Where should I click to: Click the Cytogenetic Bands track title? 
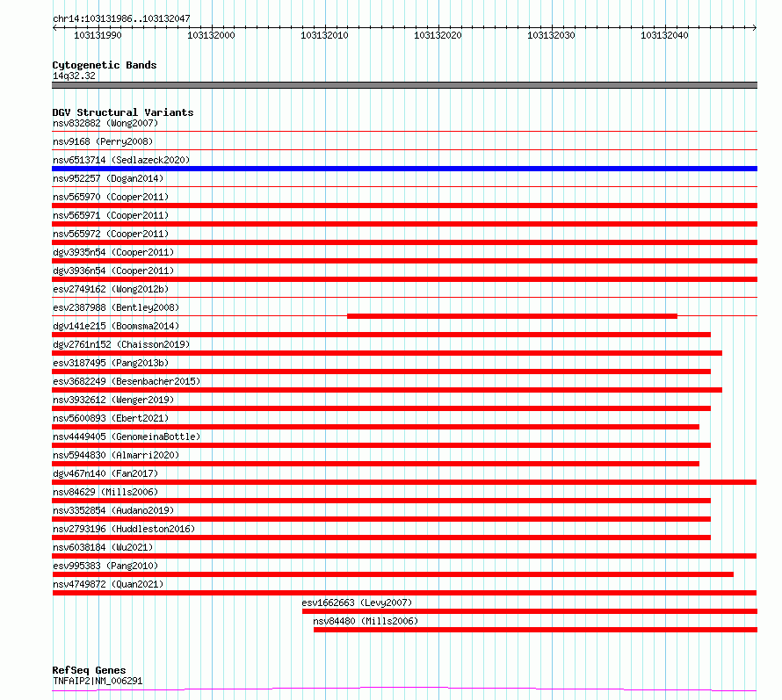coord(105,65)
